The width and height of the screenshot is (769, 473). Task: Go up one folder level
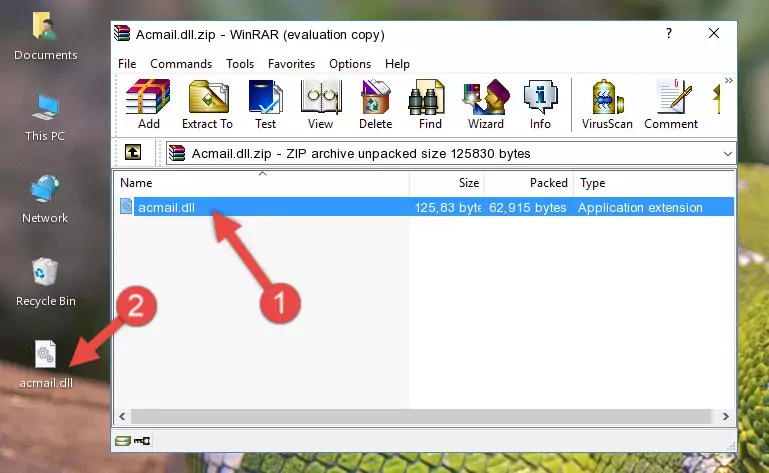(x=133, y=153)
